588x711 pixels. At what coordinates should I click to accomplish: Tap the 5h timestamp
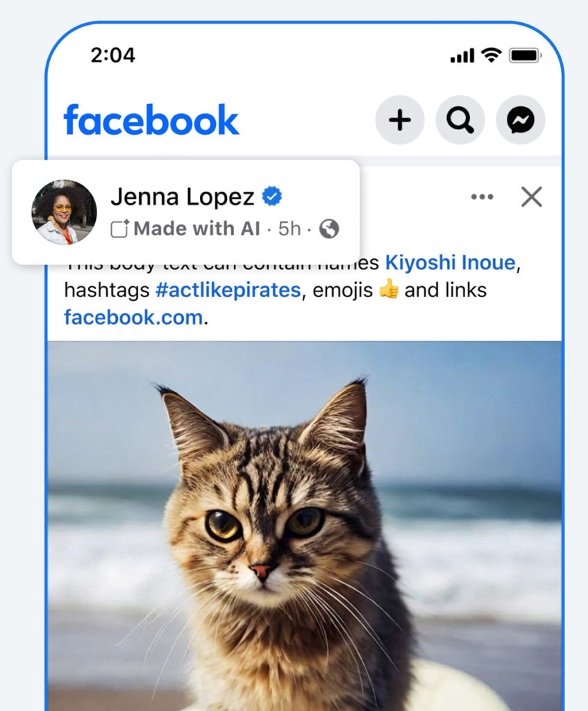pos(289,229)
